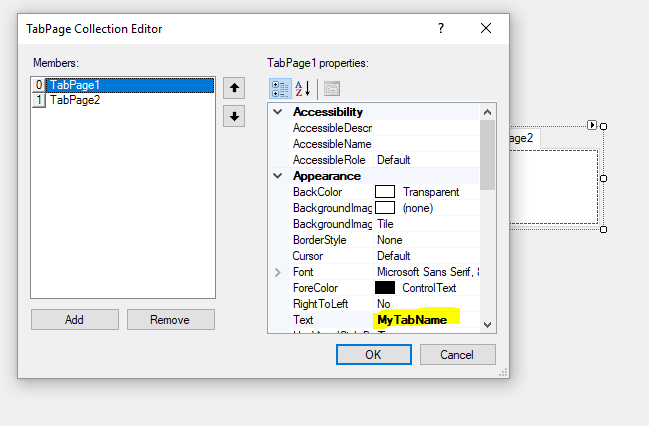
Task: Cancel the collection editor
Action: (x=457, y=354)
